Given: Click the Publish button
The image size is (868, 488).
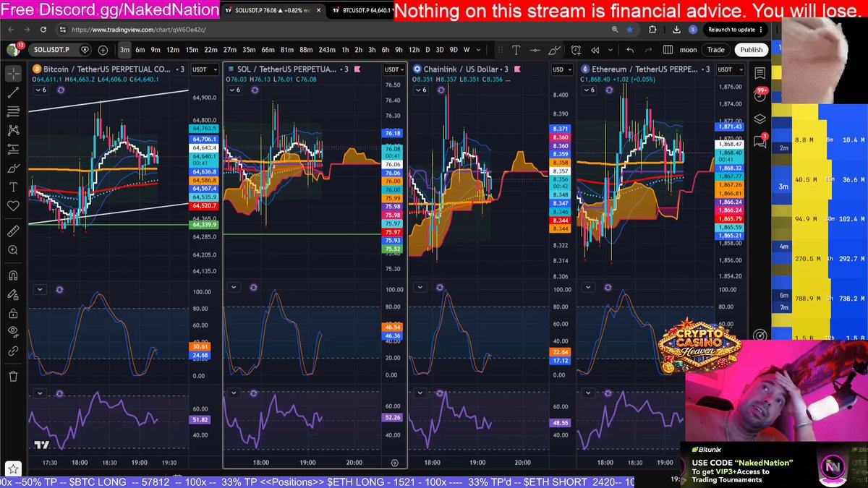Looking at the screenshot, I should pyautogui.click(x=752, y=50).
